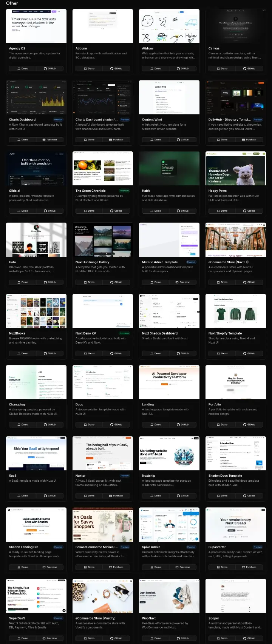The width and height of the screenshot is (272, 644).
Task: Open the Sokol eCommerce Minimal preview thumbnail
Action: 103,524
